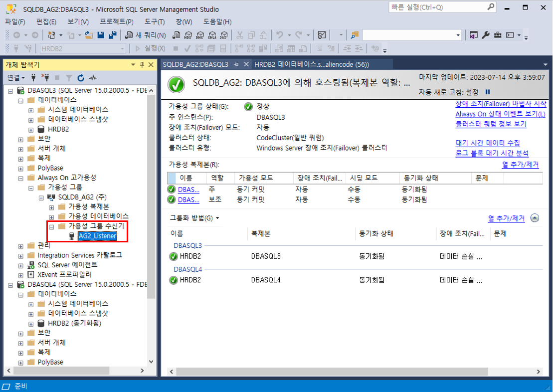The height and width of the screenshot is (392, 553).
Task: Expand the 가용성 복제본 folder
Action: click(x=51, y=207)
